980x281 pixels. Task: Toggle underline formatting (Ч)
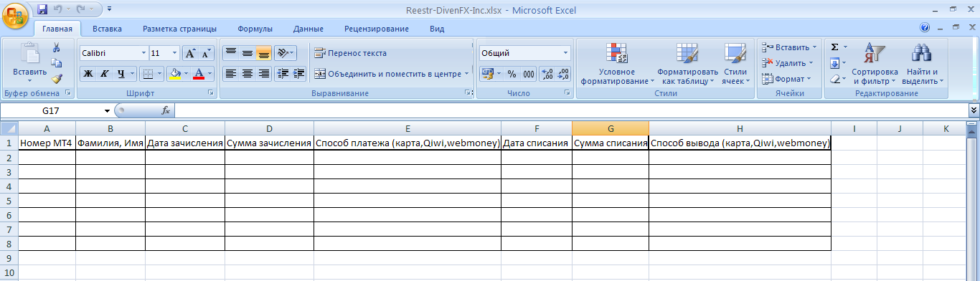coord(121,73)
